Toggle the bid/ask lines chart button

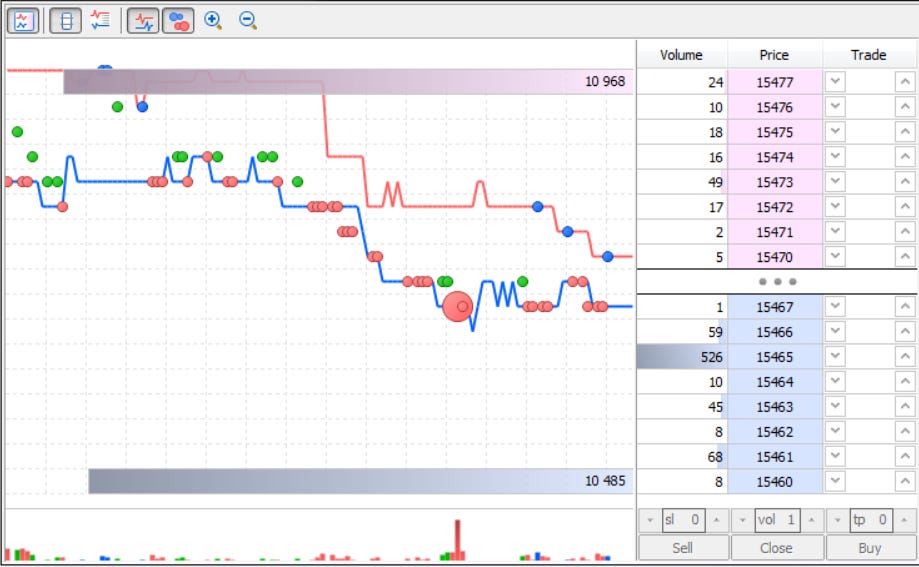[143, 21]
